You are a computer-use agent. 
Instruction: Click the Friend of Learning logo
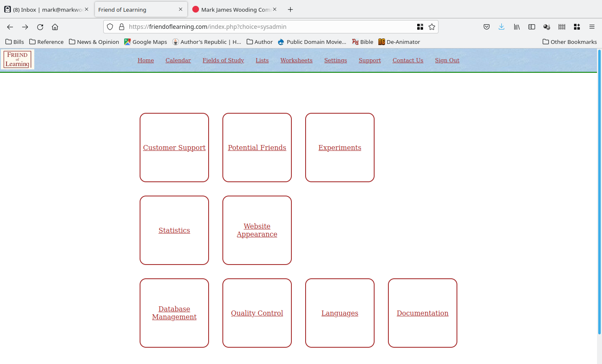click(x=18, y=59)
